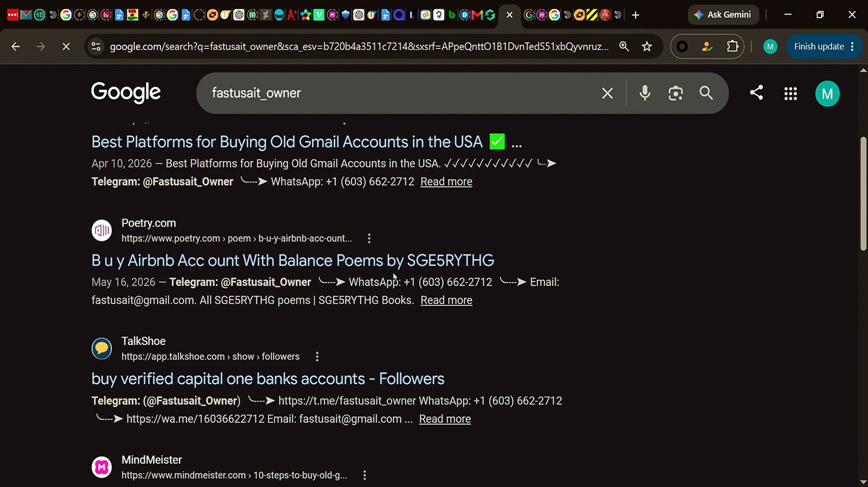Close the active tab
The image size is (868, 487).
coord(509,15)
